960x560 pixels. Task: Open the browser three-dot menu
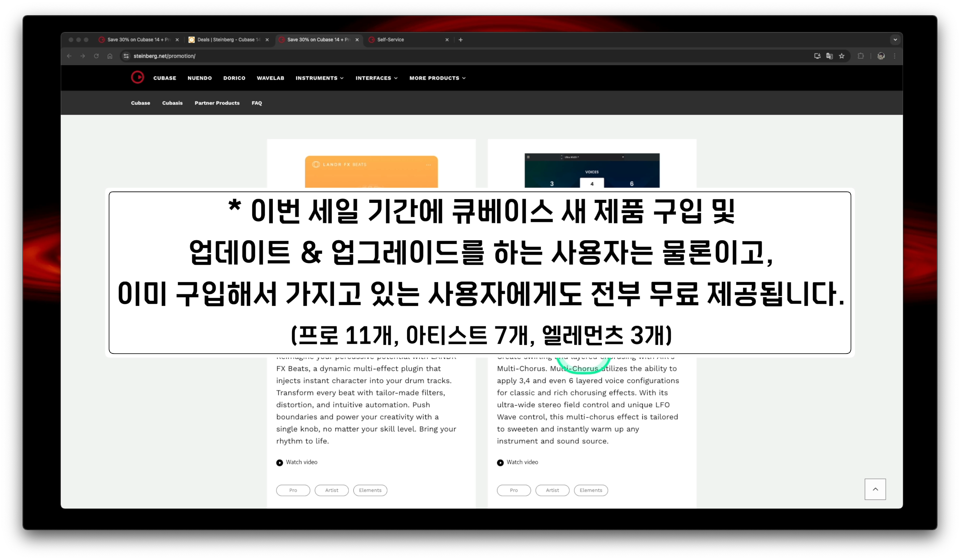coord(895,56)
